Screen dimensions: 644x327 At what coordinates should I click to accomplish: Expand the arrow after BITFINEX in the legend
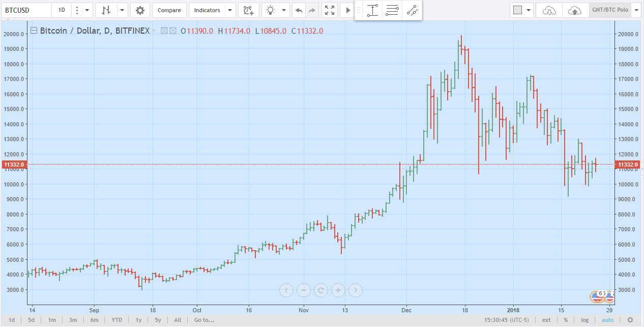coord(154,31)
